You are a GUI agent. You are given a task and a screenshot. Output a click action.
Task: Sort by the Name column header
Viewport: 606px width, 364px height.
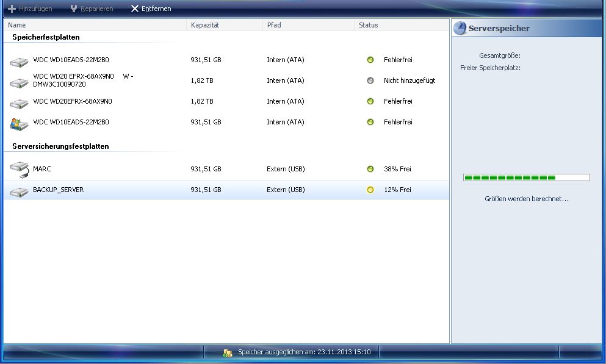(x=17, y=25)
